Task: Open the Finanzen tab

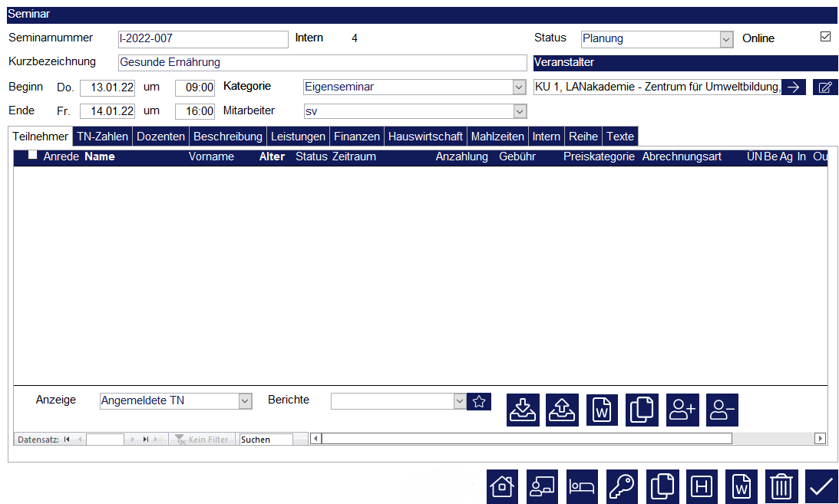Action: pyautogui.click(x=356, y=137)
